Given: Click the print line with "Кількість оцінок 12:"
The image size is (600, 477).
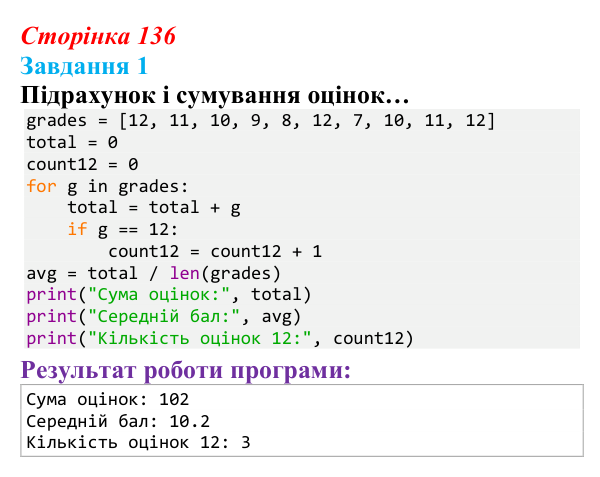Looking at the screenshot, I should click(x=220, y=339).
